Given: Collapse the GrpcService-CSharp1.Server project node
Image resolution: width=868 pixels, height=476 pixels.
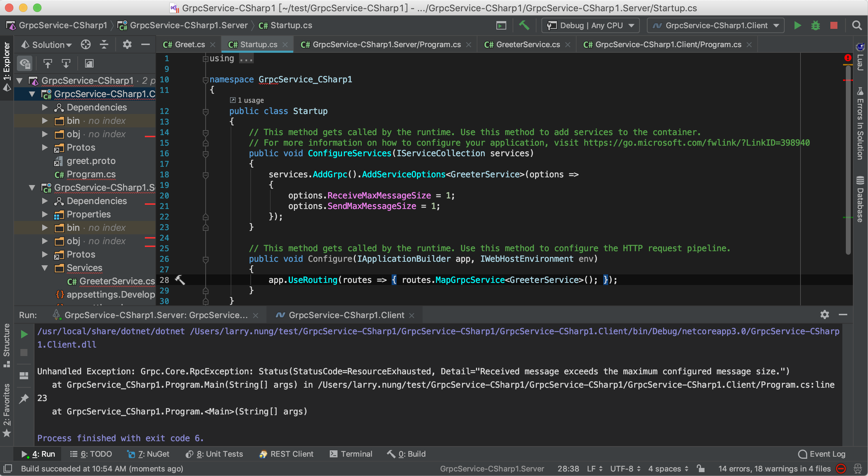Looking at the screenshot, I should pos(32,188).
